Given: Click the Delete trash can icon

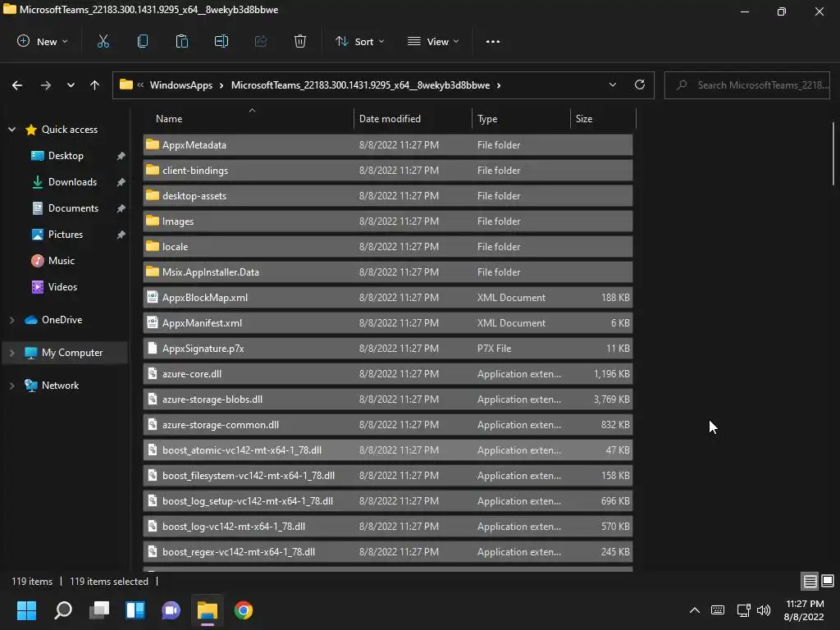Looking at the screenshot, I should [x=300, y=41].
